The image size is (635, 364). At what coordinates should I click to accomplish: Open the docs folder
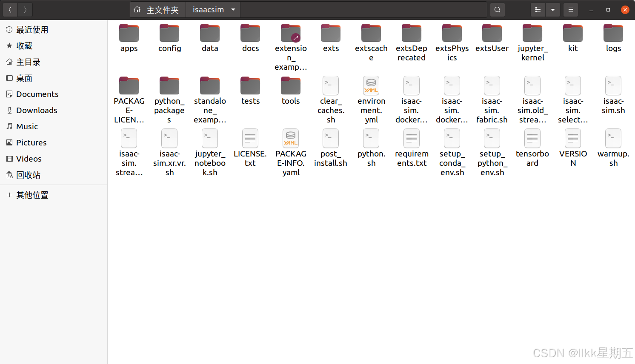[x=250, y=38]
